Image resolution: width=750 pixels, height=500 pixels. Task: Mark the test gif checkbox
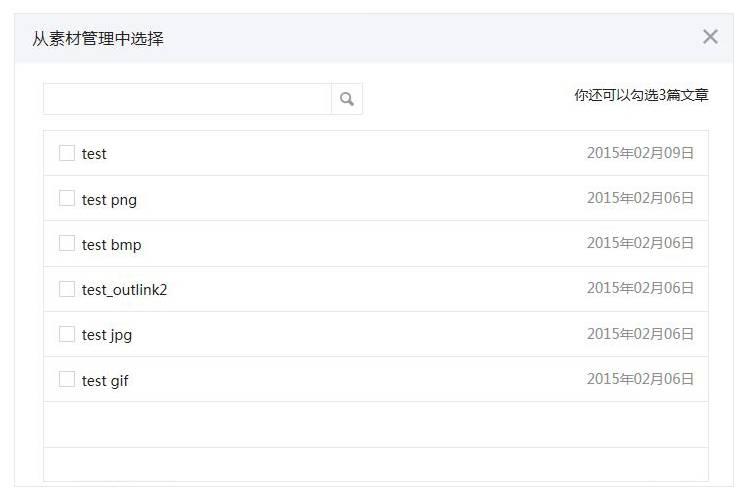pyautogui.click(x=67, y=379)
